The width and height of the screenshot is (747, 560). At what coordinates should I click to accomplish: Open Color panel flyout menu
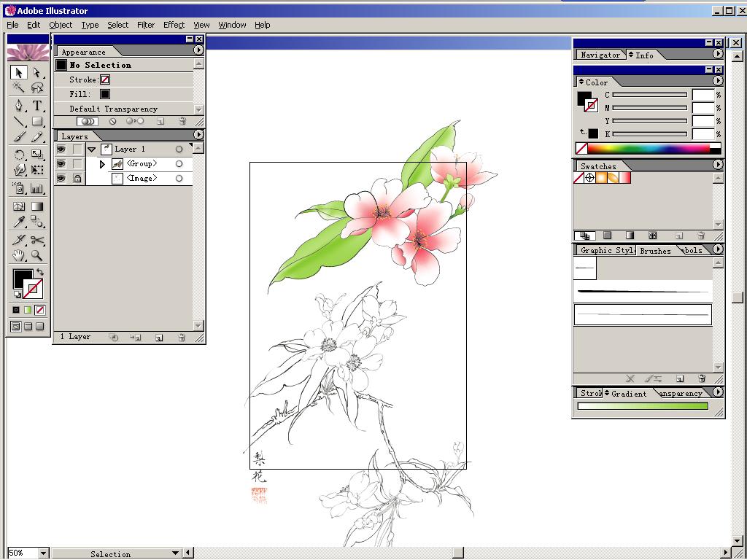[718, 81]
